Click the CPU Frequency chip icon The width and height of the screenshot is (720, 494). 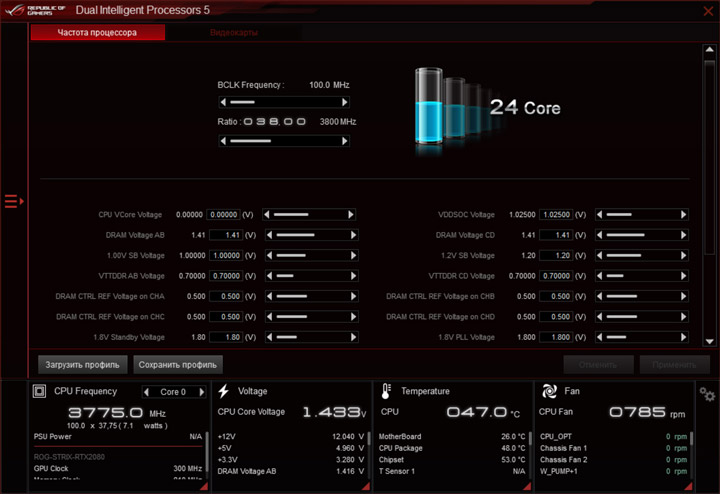tap(39, 391)
